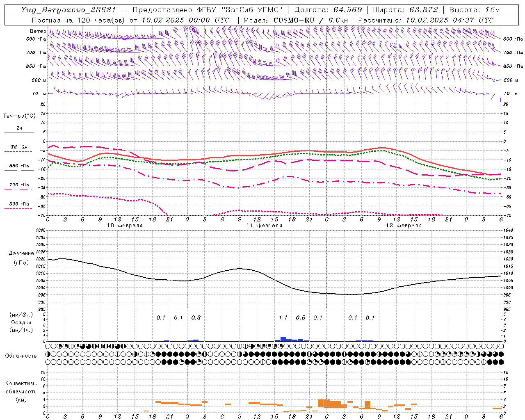
Task: Click the '(мм/3ч.)' precipitation unit label
Action: 21,315
